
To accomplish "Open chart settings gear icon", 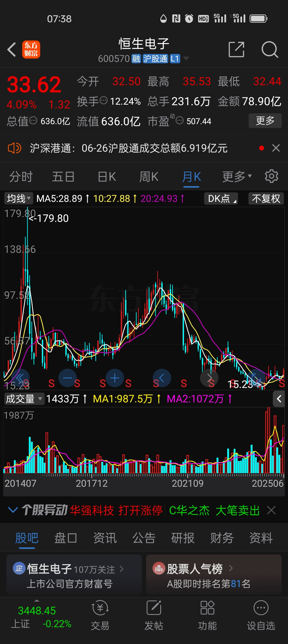I will click(x=271, y=176).
